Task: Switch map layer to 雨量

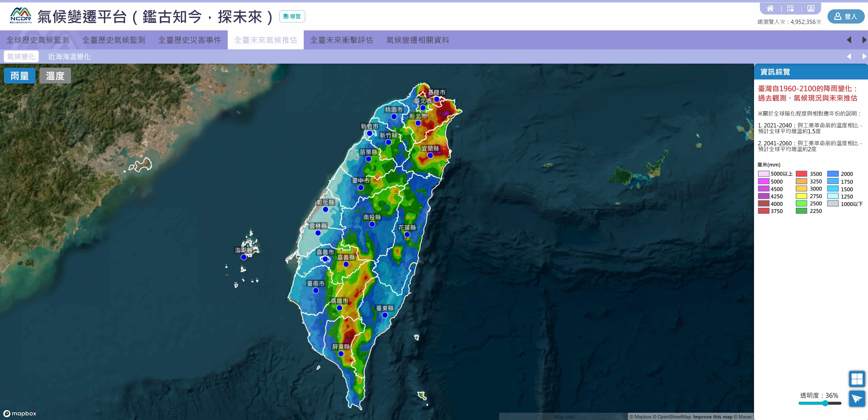Action: pos(19,76)
